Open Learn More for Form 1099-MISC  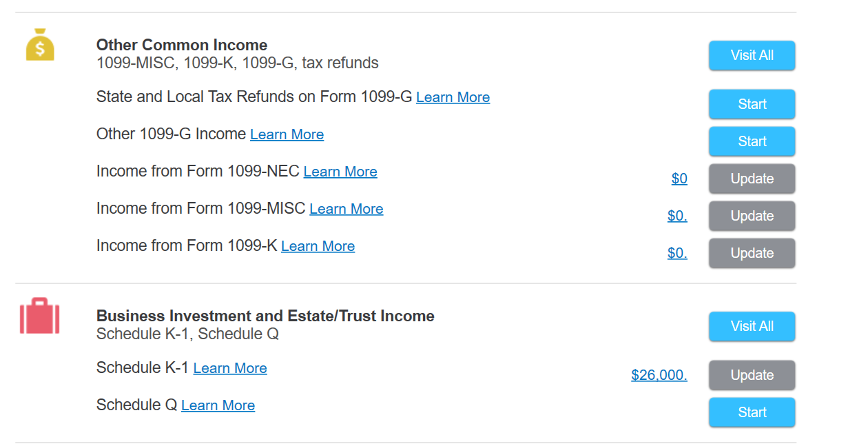347,209
